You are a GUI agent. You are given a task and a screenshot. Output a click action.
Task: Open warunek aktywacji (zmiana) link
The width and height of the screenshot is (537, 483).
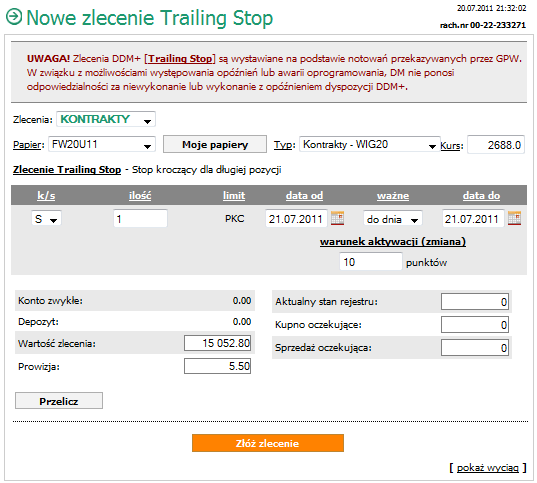coord(393,242)
